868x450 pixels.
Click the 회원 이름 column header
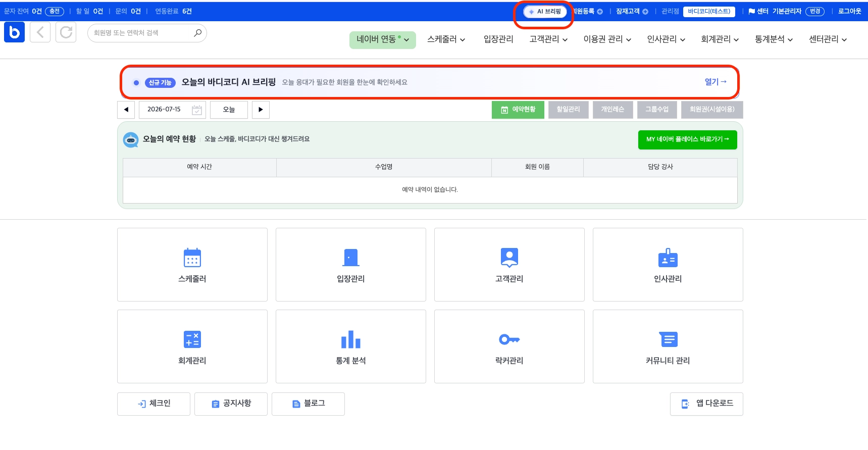537,167
